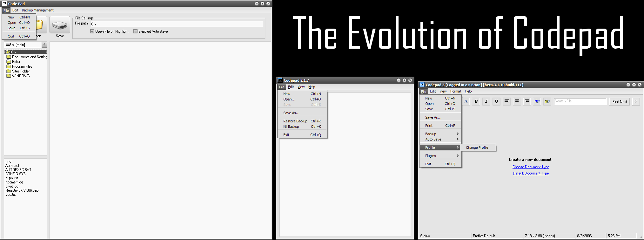Open the Help menu in Codepad 2.1.7
Image resolution: width=644 pixels, height=240 pixels.
(312, 87)
